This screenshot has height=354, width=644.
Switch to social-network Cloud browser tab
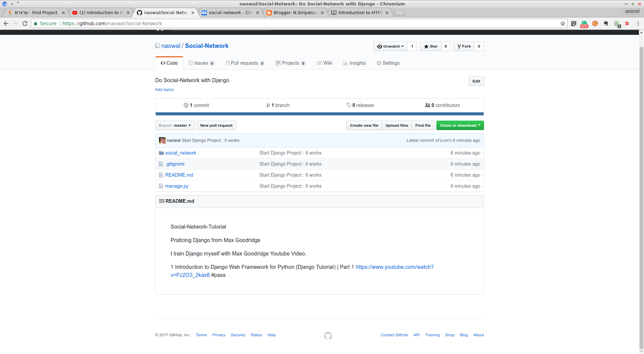pyautogui.click(x=230, y=12)
